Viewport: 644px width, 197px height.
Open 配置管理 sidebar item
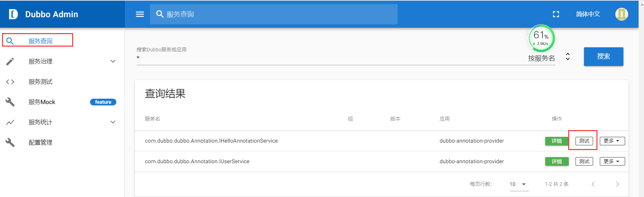click(x=40, y=143)
